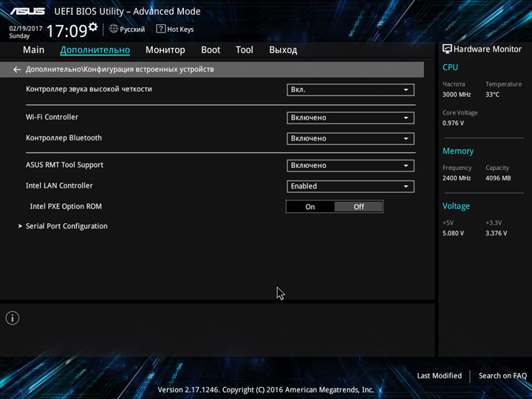Click the memory frequency 2400 MHz
Image resolution: width=532 pixels, height=399 pixels.
coord(457,178)
